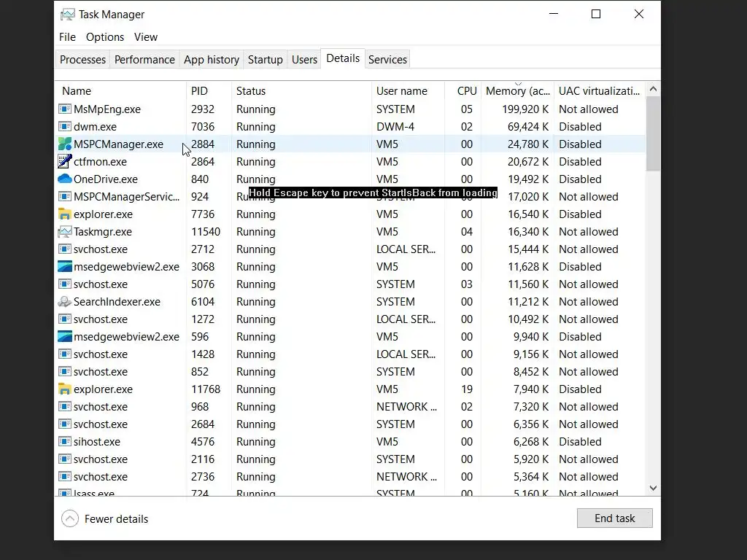Open the File menu

click(x=67, y=37)
